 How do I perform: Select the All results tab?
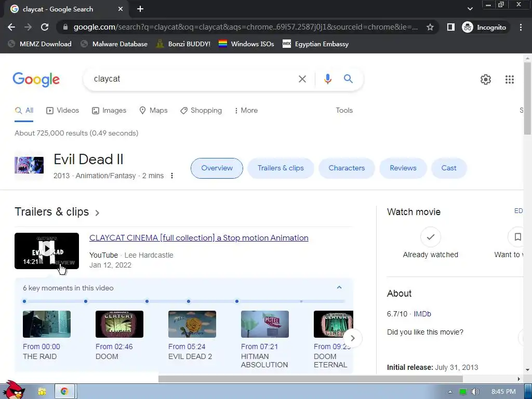24,110
